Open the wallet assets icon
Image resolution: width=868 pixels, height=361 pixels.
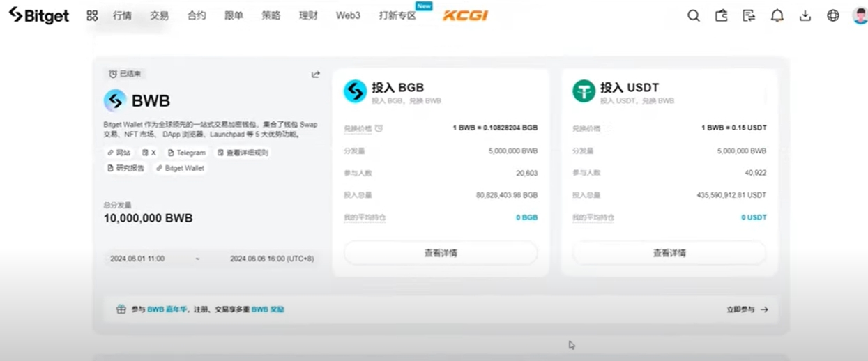(722, 15)
